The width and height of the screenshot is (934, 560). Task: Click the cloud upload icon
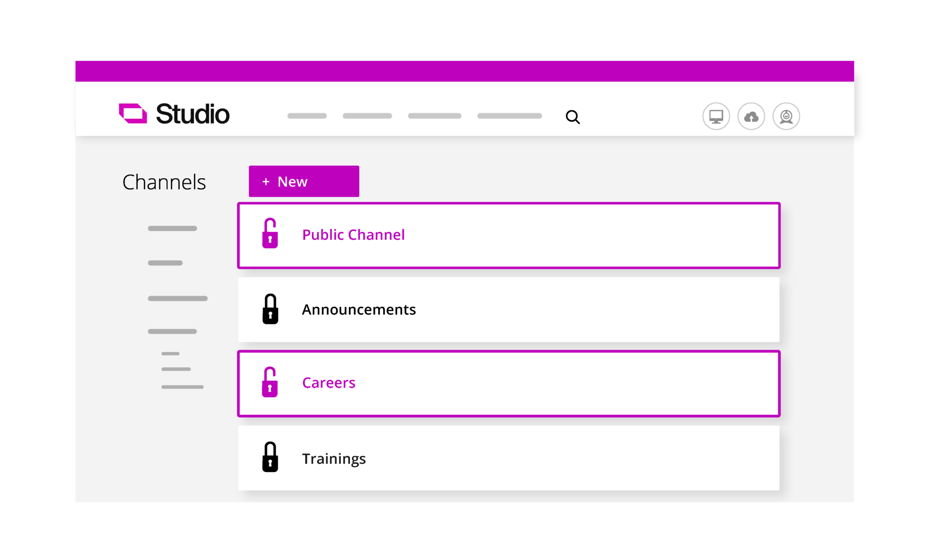(751, 116)
